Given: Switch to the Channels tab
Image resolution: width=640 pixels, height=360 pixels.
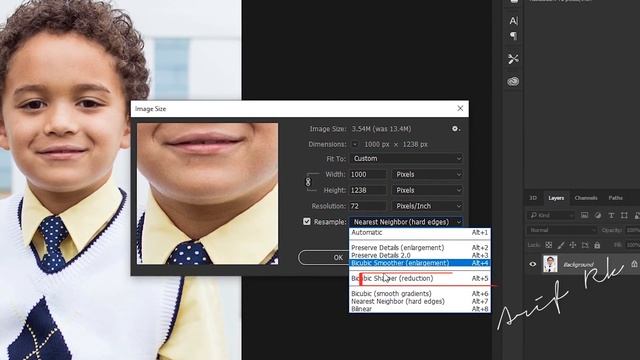Looking at the screenshot, I should [586, 198].
